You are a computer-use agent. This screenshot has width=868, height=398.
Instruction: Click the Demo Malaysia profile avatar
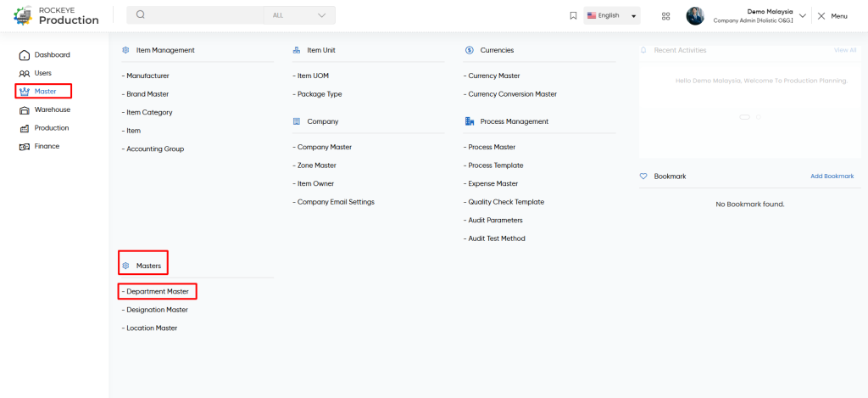695,16
